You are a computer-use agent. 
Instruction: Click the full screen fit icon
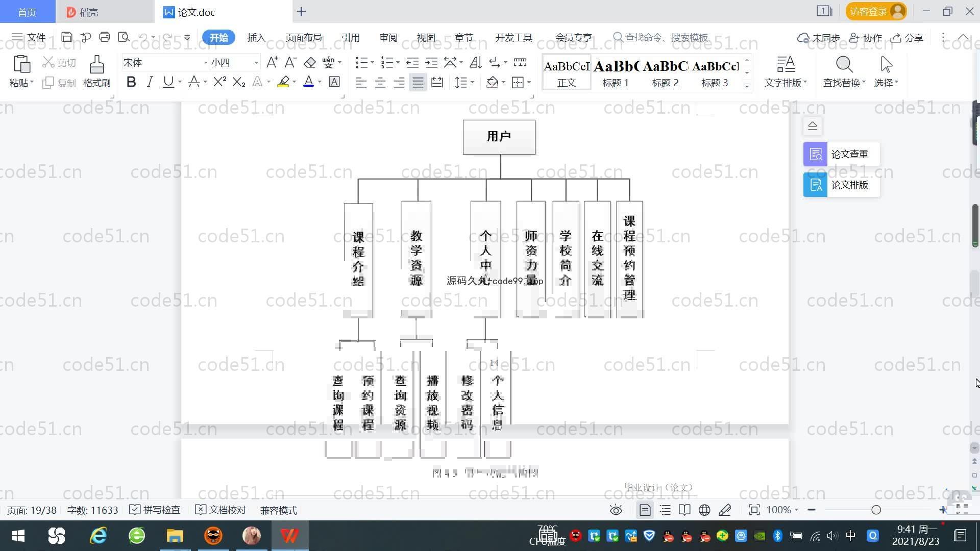pos(754,510)
